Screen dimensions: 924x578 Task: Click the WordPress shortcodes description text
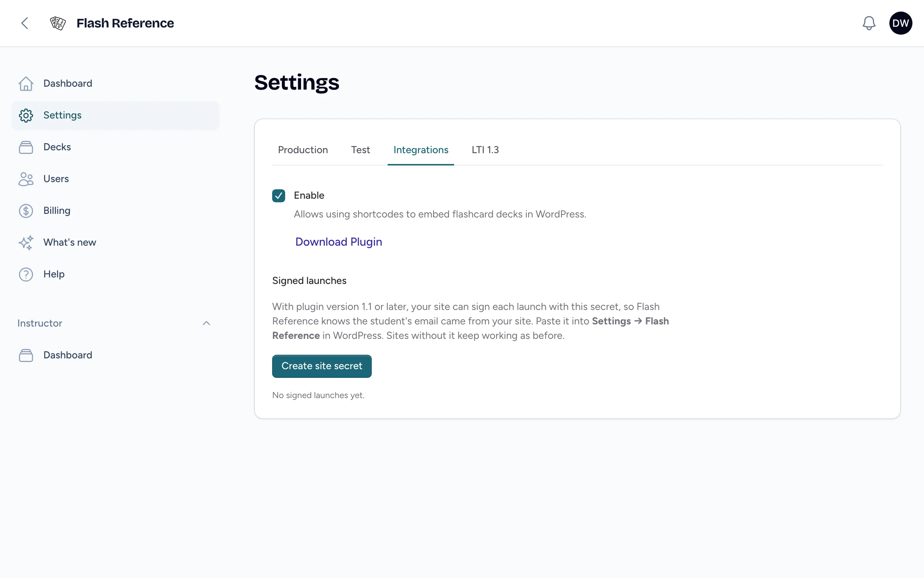point(440,214)
